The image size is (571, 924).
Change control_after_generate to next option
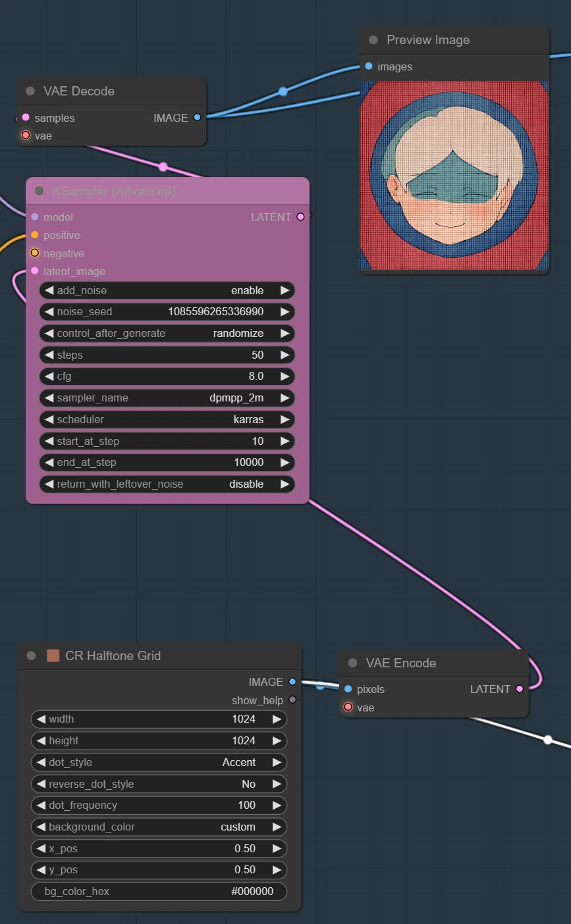click(285, 334)
